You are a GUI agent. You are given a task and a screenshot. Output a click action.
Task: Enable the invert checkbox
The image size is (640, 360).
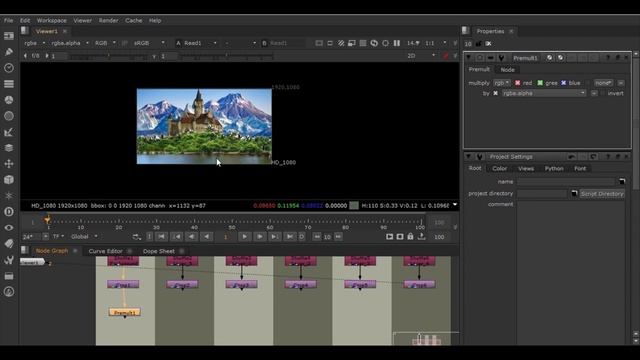(603, 93)
